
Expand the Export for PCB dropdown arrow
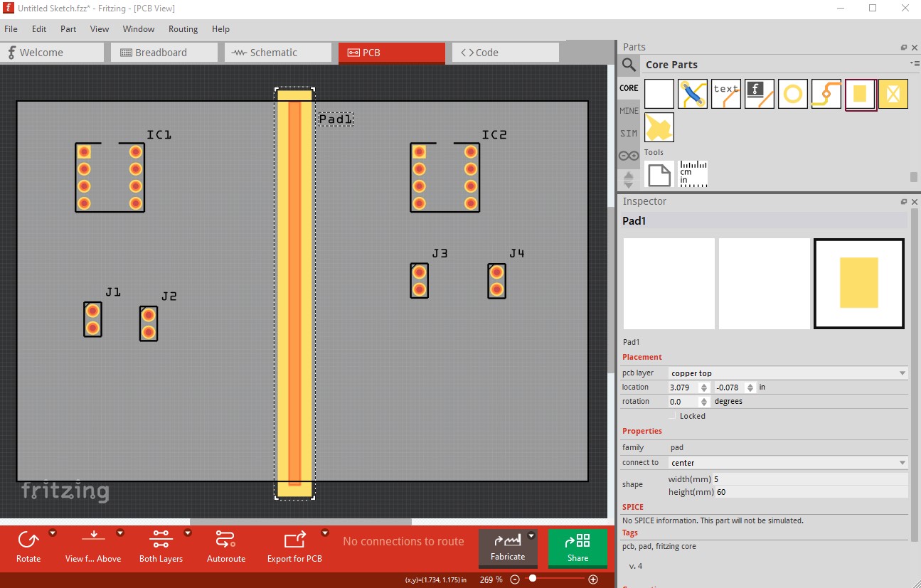[325, 533]
